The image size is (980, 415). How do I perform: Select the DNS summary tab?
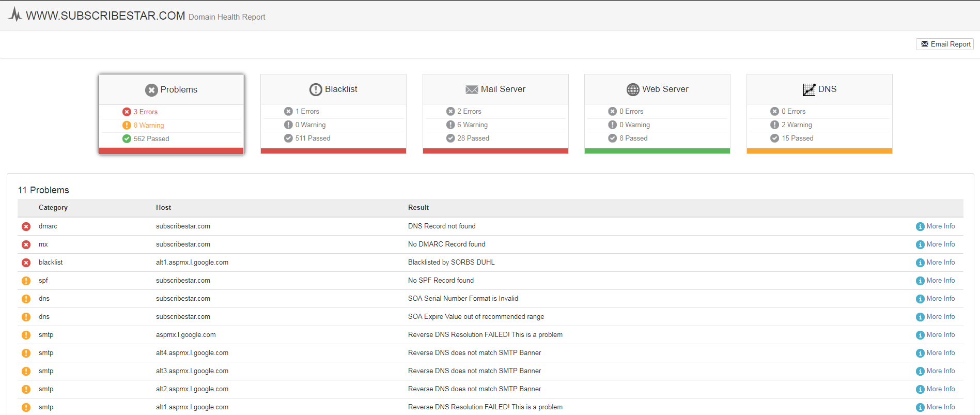(819, 114)
